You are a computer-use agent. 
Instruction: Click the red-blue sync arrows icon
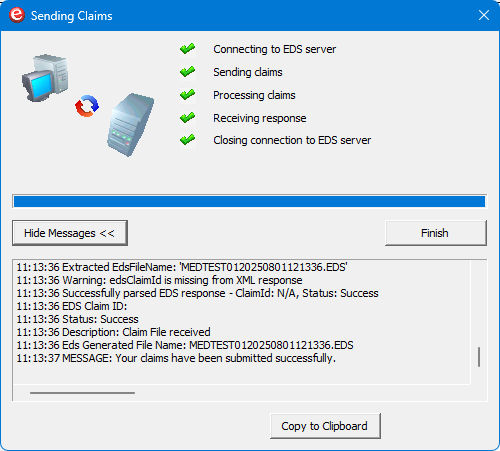[87, 106]
